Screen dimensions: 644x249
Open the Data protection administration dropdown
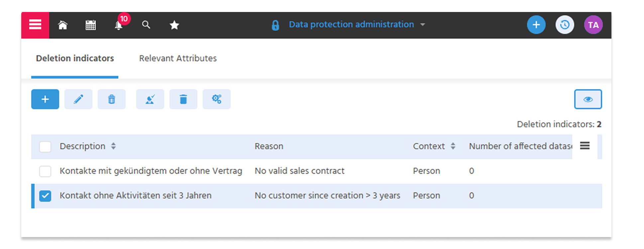click(357, 24)
